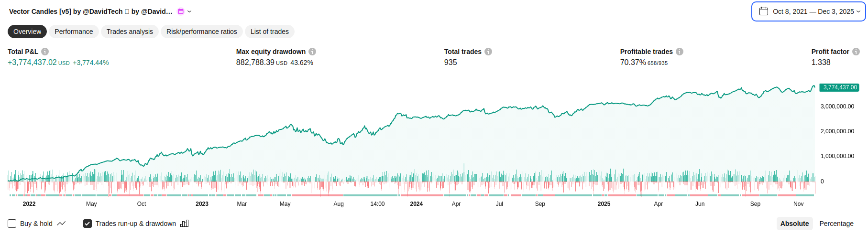Click the bar chart icon beside Trades run-up

pyautogui.click(x=185, y=224)
